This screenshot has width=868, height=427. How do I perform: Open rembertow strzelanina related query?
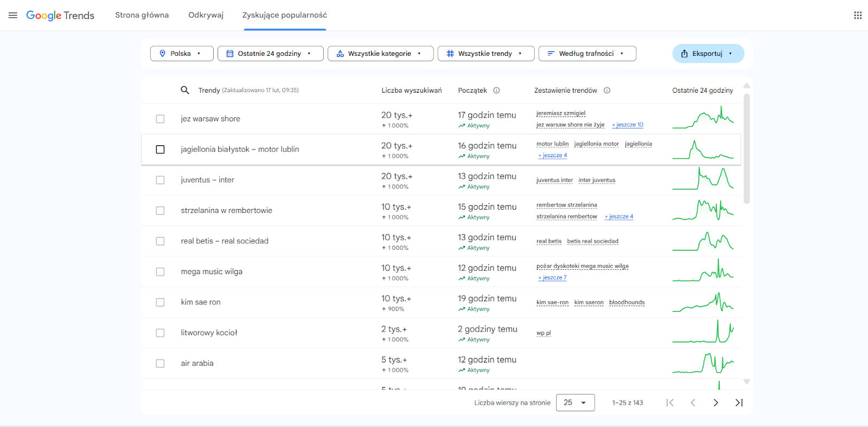pyautogui.click(x=566, y=205)
